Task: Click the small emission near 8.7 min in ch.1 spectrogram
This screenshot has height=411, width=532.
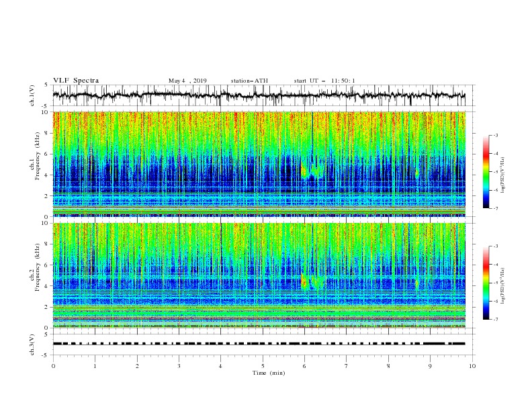Action: [x=417, y=173]
